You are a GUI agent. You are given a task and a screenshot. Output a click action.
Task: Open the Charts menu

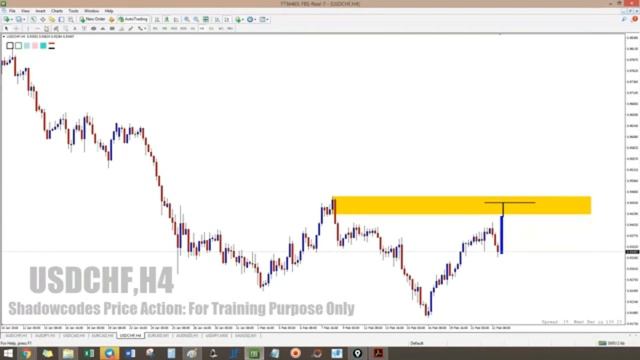point(57,11)
